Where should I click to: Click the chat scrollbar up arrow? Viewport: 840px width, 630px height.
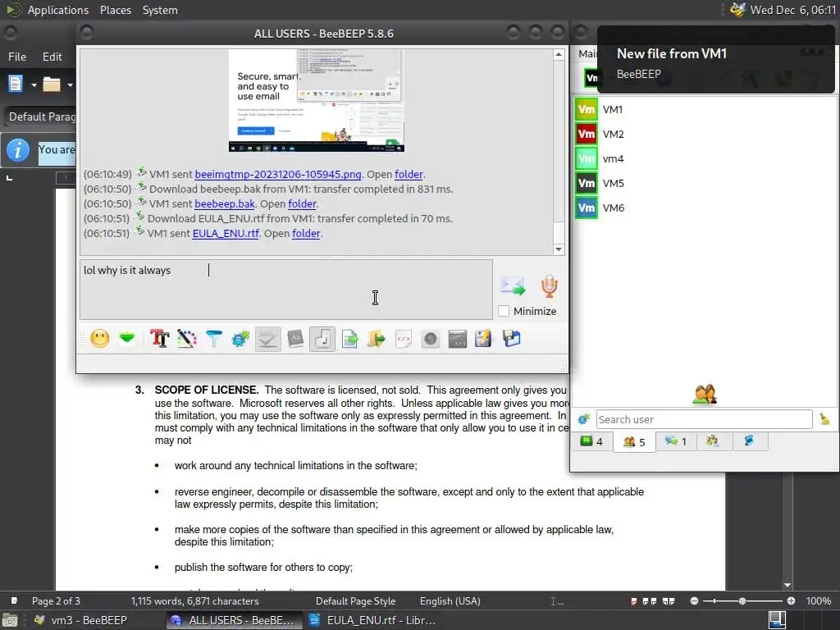click(559, 55)
